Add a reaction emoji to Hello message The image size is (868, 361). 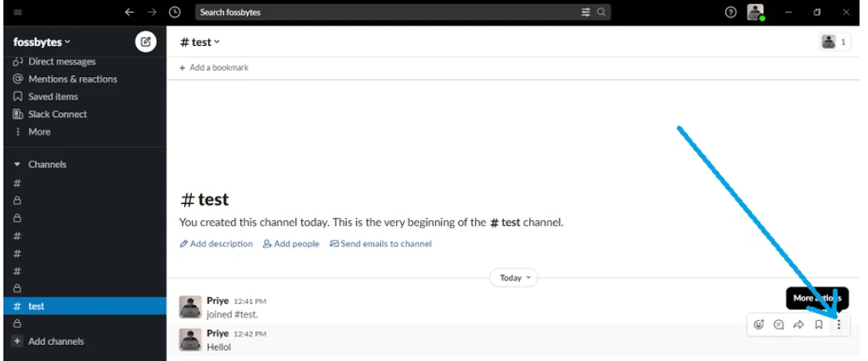tap(759, 325)
